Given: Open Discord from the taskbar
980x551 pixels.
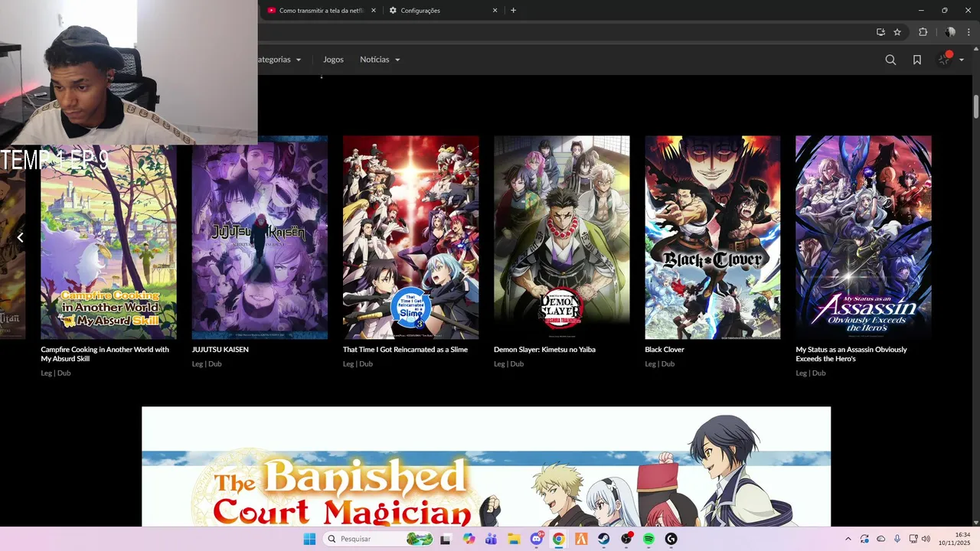Looking at the screenshot, I should coord(537,539).
